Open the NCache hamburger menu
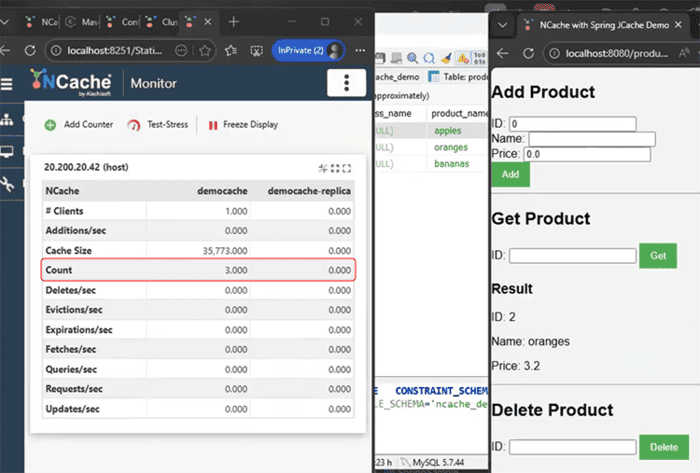700x473 pixels. pos(6,83)
